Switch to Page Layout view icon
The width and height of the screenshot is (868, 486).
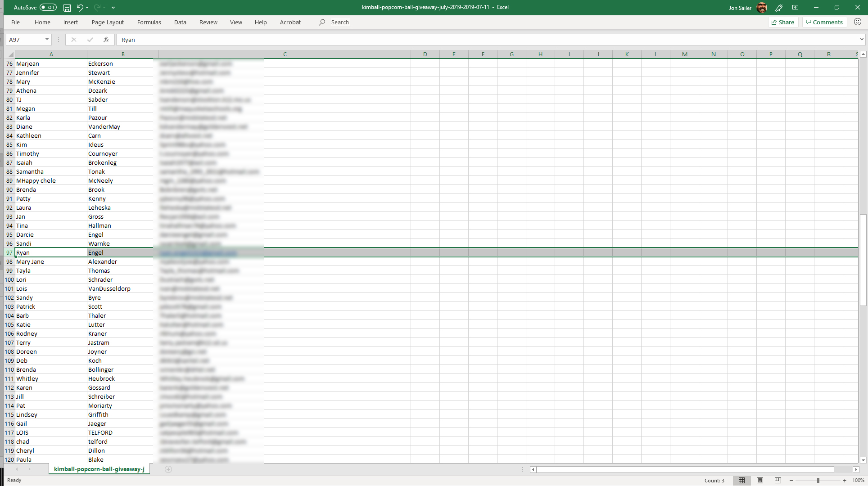coord(760,480)
